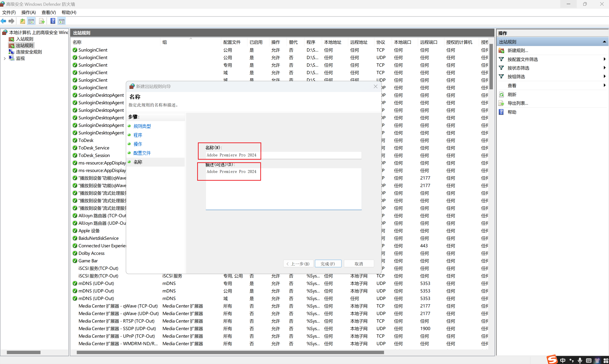Open the 帮助(H) menu
Image resolution: width=609 pixels, height=364 pixels.
(69, 12)
